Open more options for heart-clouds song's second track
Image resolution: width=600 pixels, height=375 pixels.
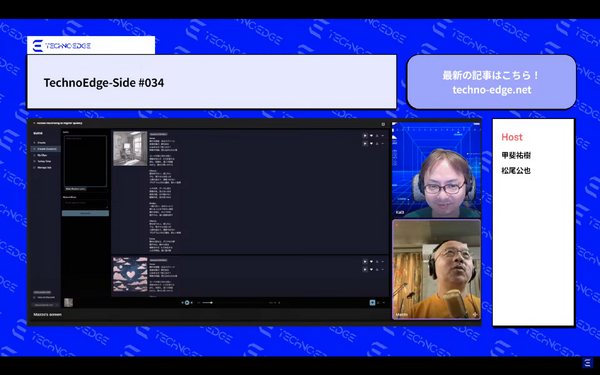click(x=383, y=269)
